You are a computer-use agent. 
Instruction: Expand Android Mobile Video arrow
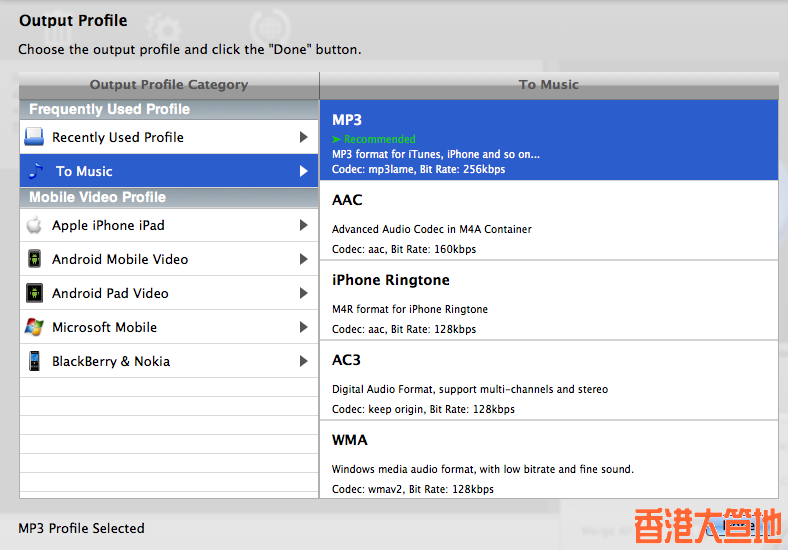pos(303,259)
